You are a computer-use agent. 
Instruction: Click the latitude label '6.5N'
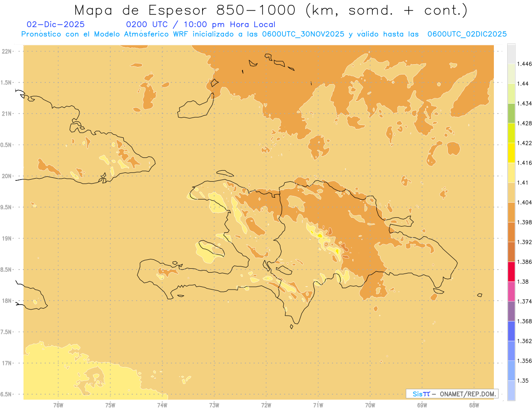click(6, 394)
